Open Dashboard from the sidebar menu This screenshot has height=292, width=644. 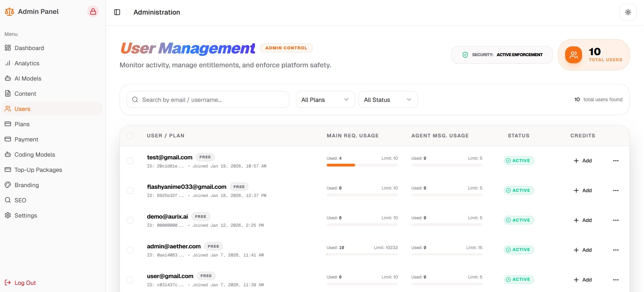coord(52,48)
